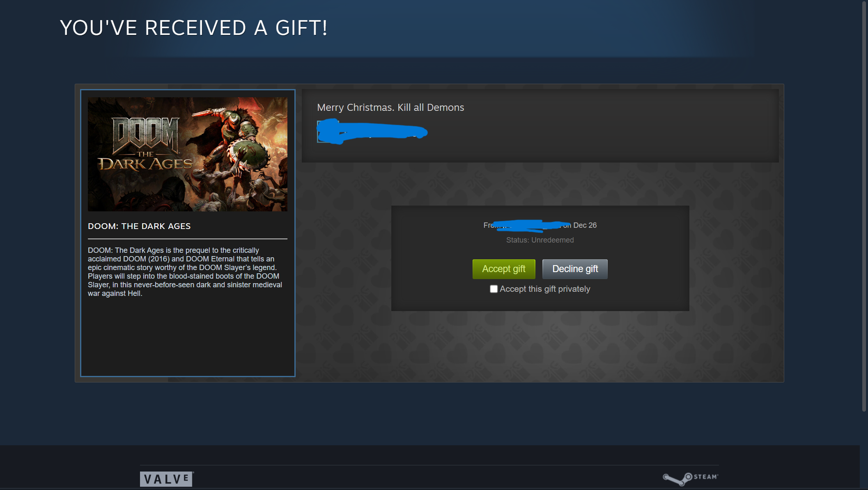Image resolution: width=868 pixels, height=490 pixels.
Task: Select the DOOM: THE DARK AGES title
Action: point(139,226)
